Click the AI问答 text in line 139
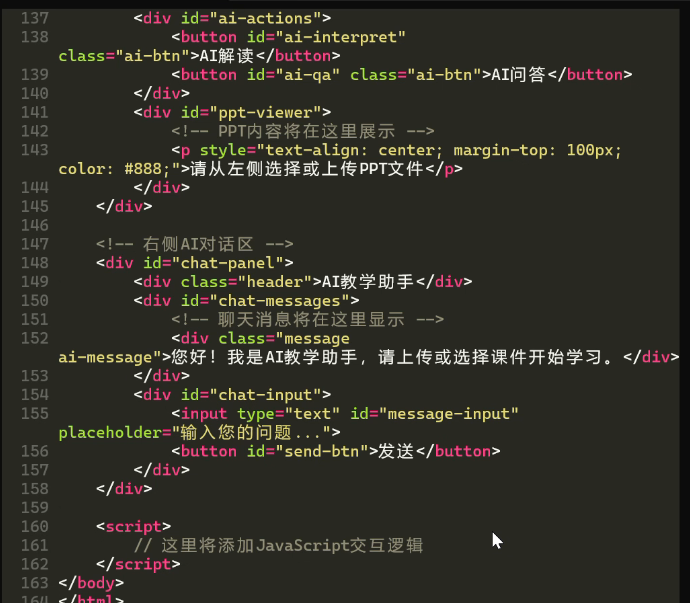The image size is (690, 603). pos(518,75)
